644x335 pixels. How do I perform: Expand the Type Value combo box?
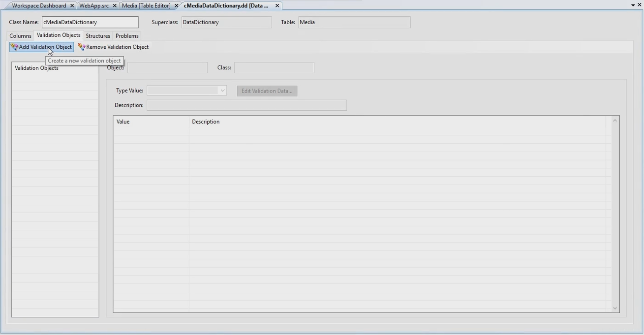coord(223,91)
